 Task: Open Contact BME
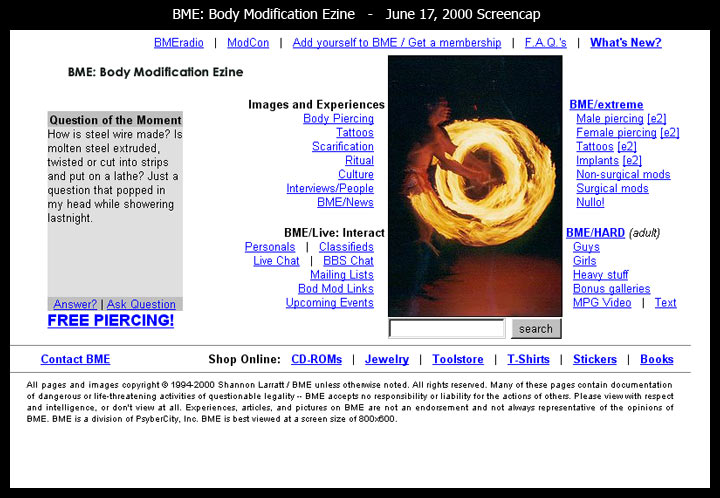pyautogui.click(x=75, y=359)
